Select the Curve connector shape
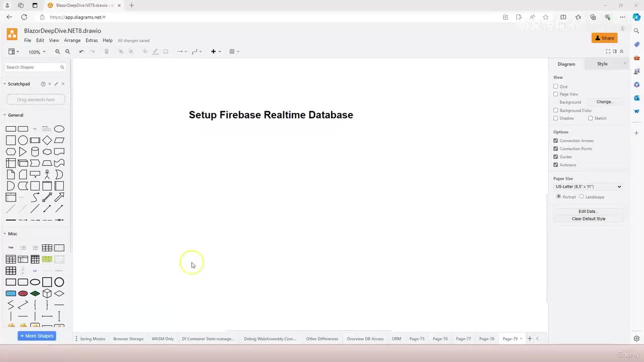Screen dimensions: 644x362 tap(35, 197)
